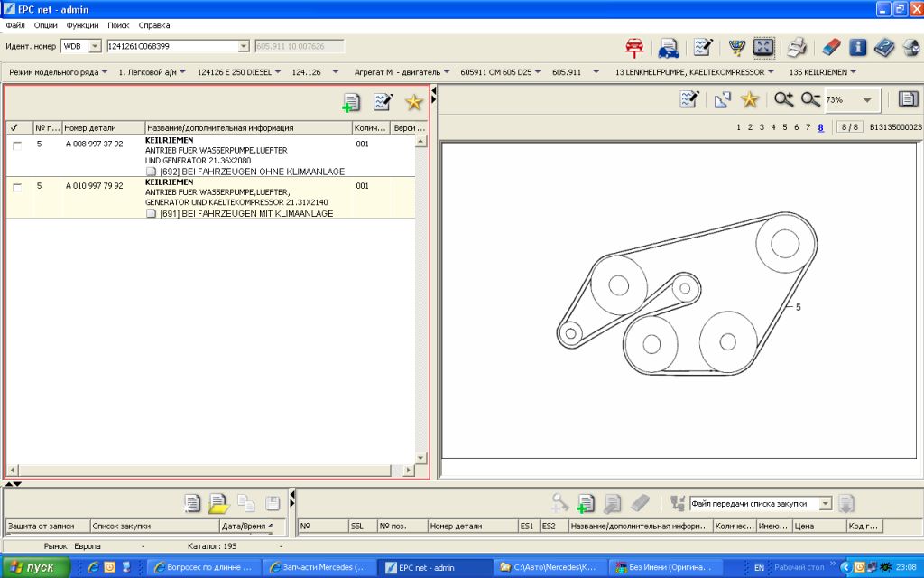Screen dimensions: 924x578
Task: Click the add-to-list icon above the parts table
Action: pyautogui.click(x=351, y=102)
